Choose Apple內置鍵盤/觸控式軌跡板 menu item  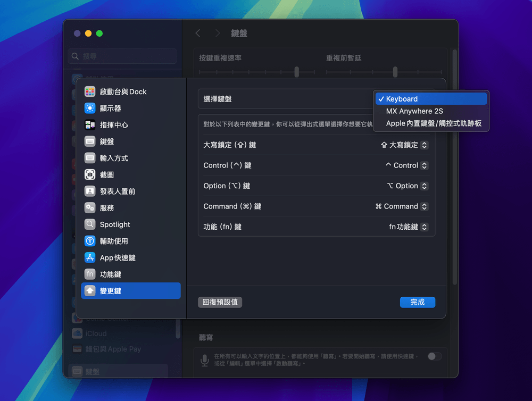[x=431, y=123]
